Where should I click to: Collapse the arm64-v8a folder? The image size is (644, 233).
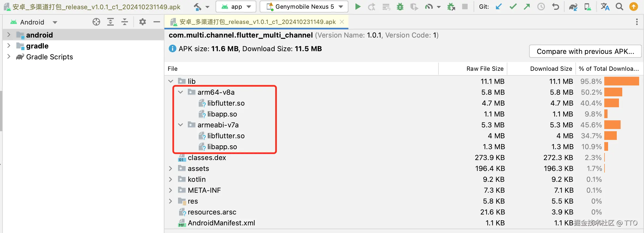click(x=180, y=92)
